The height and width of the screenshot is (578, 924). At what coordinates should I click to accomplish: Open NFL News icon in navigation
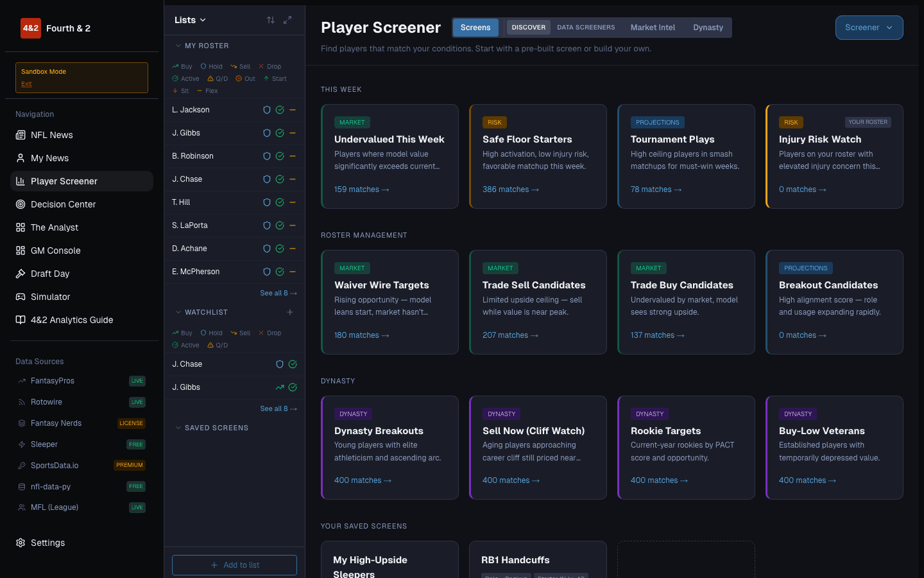pos(21,135)
